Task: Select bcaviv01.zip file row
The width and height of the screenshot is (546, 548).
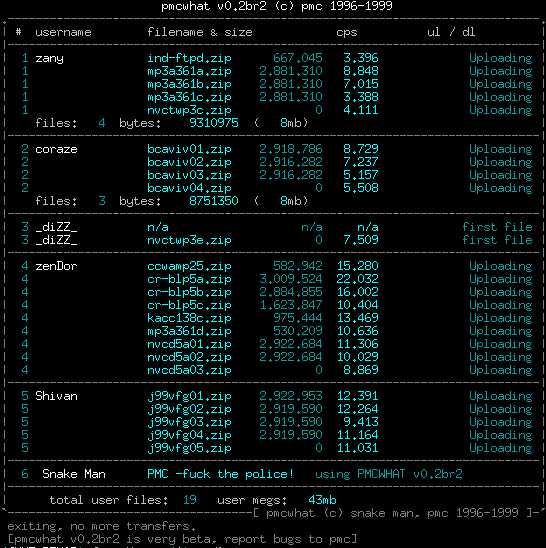Action: tap(189, 149)
